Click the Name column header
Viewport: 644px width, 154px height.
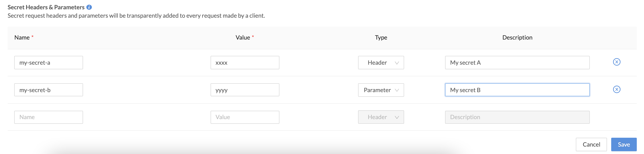[22, 37]
